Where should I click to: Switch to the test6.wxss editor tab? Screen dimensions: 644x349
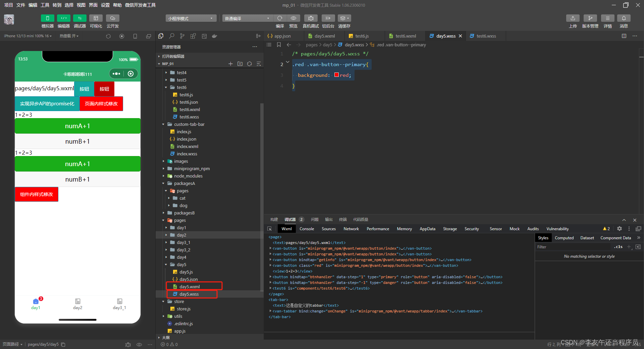[486, 36]
